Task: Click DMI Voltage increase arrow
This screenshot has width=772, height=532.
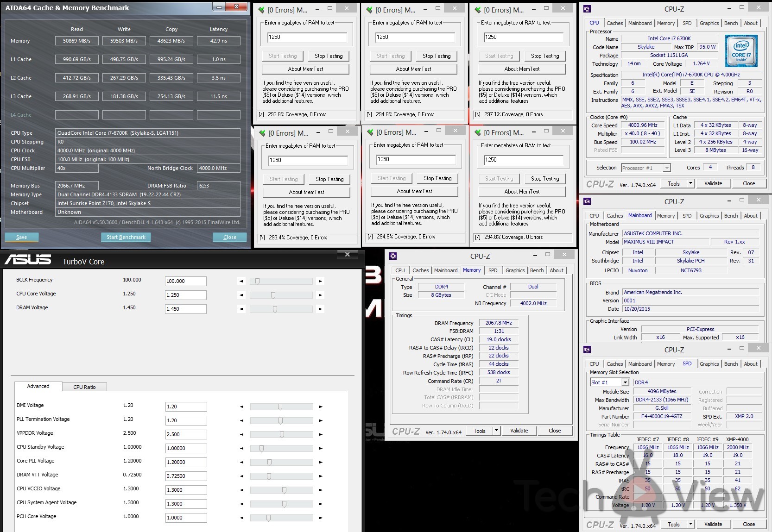Action: click(x=320, y=407)
